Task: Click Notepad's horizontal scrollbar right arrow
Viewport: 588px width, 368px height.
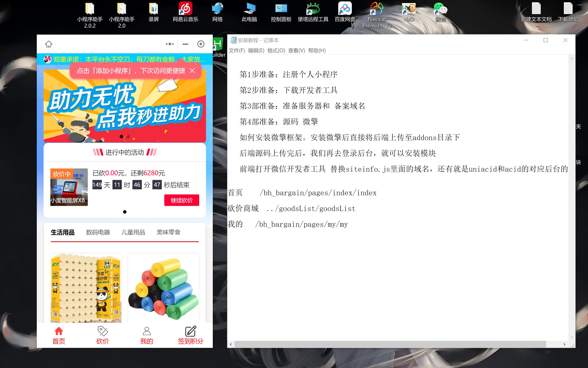Action: pos(564,344)
